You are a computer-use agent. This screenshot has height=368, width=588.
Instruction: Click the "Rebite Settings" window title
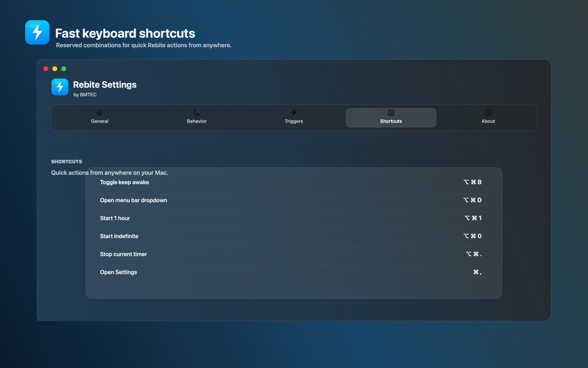tap(105, 85)
